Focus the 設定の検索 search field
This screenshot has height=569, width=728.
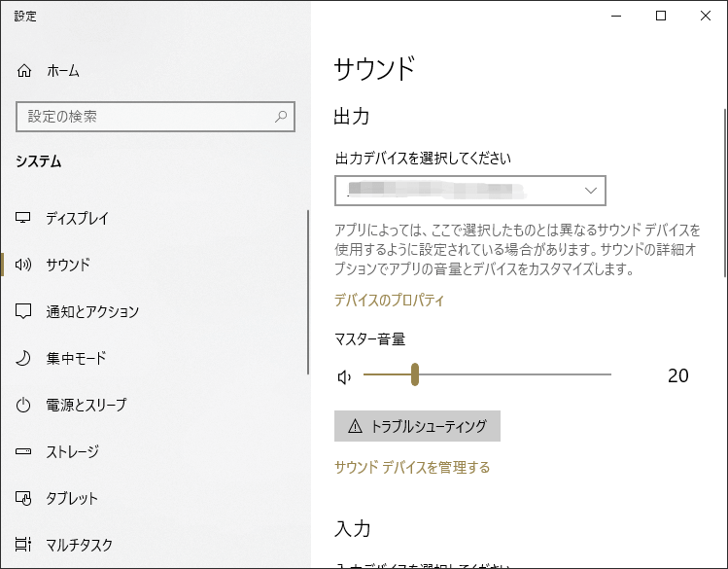(x=146, y=117)
